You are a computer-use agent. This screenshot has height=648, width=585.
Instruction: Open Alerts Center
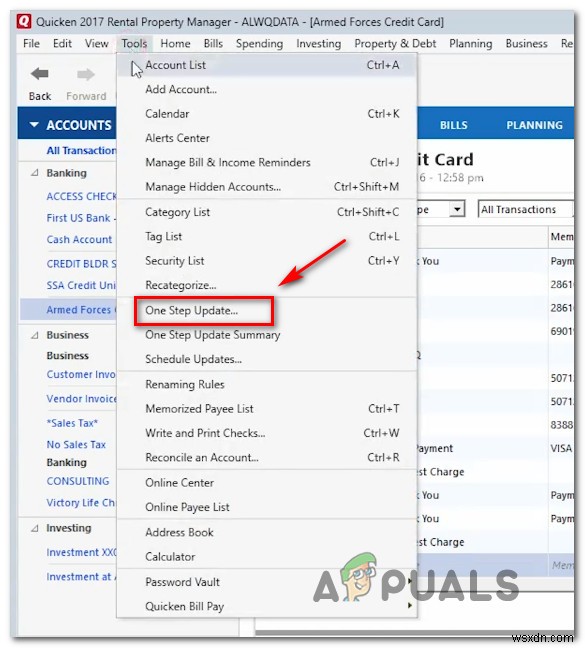[267, 138]
